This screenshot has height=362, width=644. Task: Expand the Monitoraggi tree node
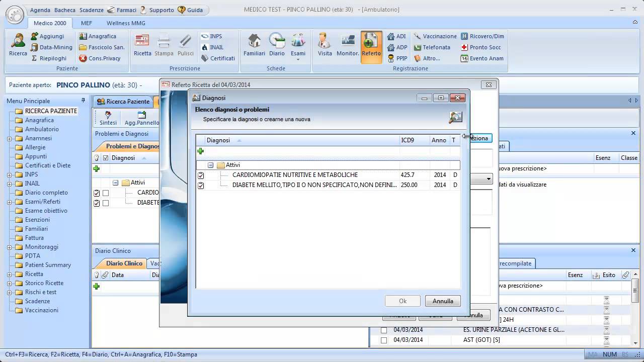point(10,247)
